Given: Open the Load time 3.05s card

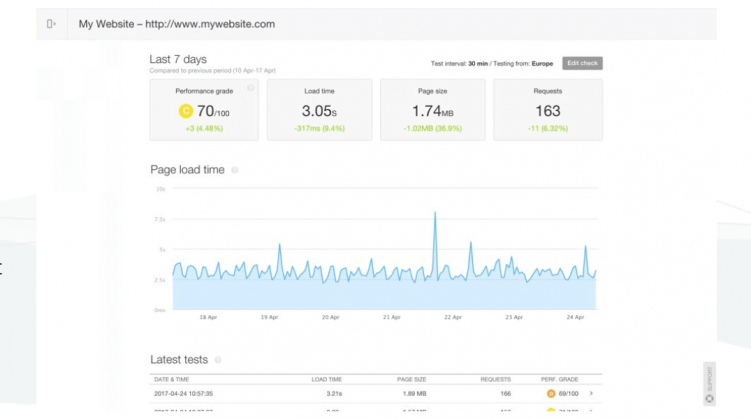Looking at the screenshot, I should [318, 109].
